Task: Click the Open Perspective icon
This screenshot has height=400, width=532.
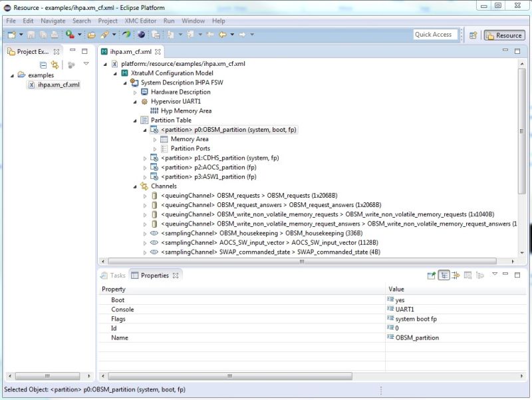Action: click(473, 35)
